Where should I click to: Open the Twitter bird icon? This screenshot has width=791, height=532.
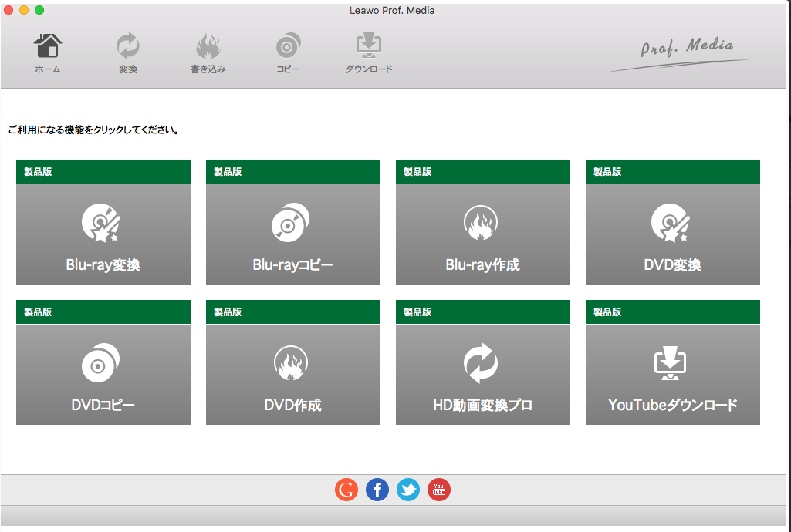(408, 490)
